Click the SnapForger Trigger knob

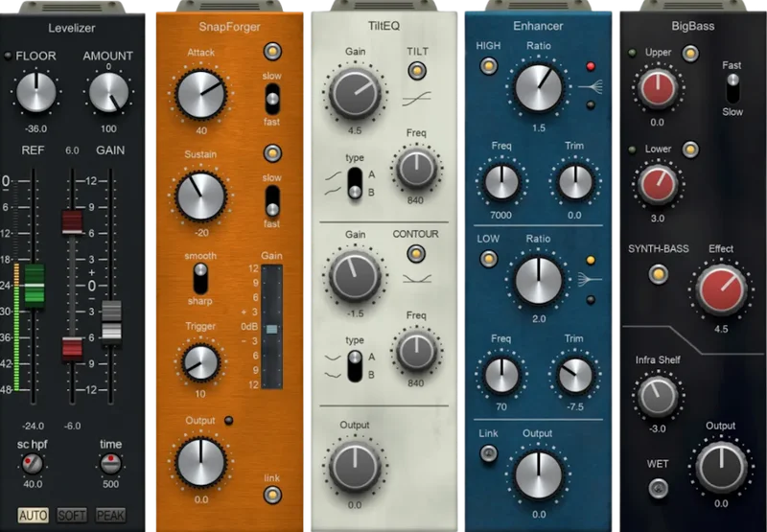coord(200,363)
